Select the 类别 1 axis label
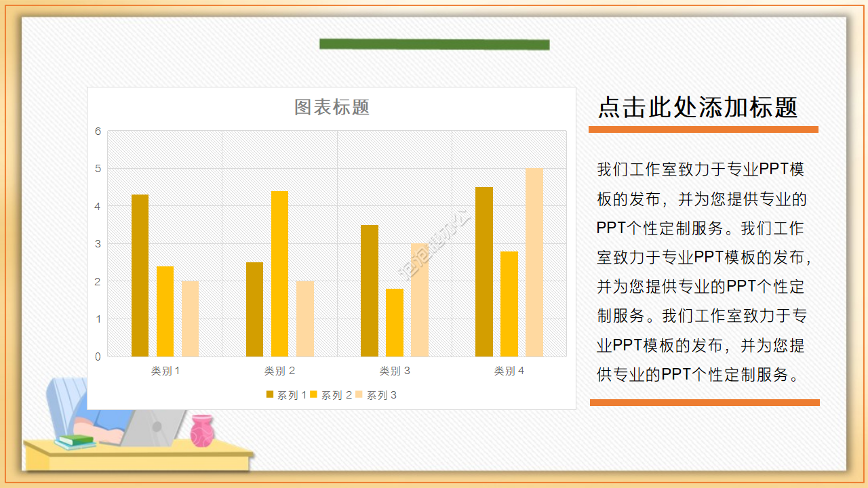 click(165, 371)
